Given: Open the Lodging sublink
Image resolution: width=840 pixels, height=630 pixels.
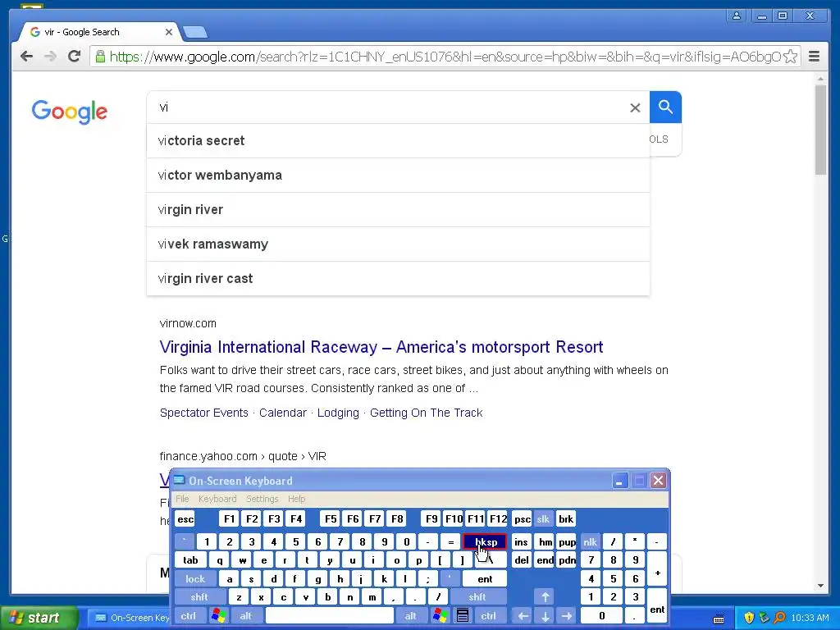Looking at the screenshot, I should click(x=338, y=413).
